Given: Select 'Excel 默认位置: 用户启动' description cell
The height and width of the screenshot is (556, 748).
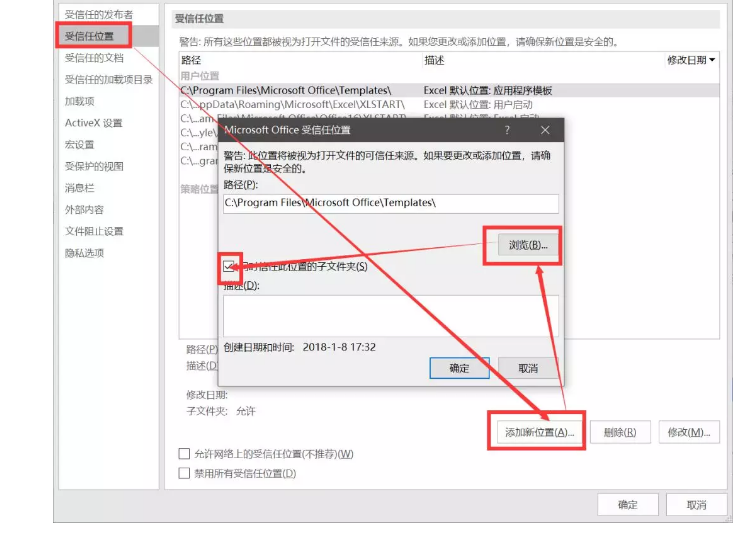Looking at the screenshot, I should (478, 104).
